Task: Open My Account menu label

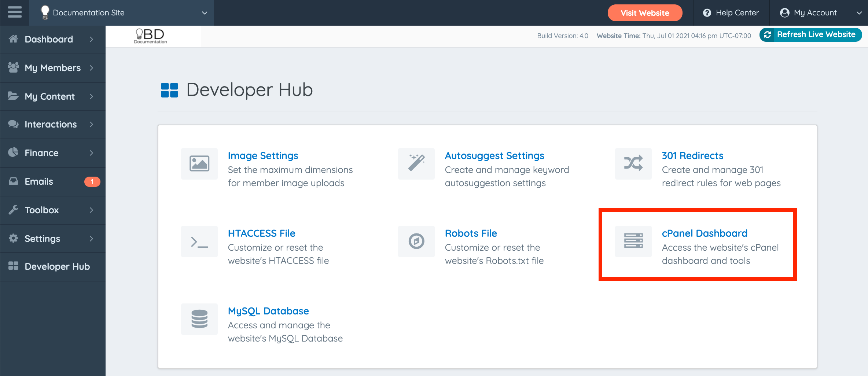Action: pos(815,13)
